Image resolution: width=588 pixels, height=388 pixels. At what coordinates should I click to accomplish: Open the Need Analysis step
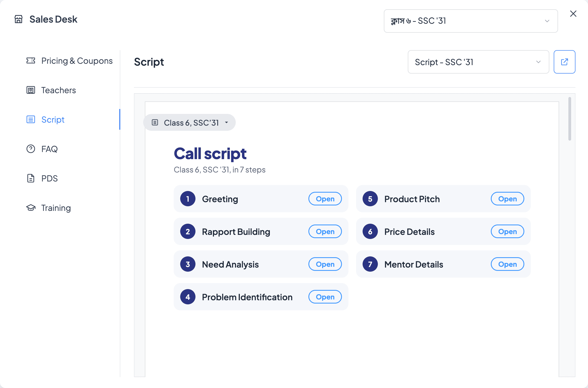(325, 264)
